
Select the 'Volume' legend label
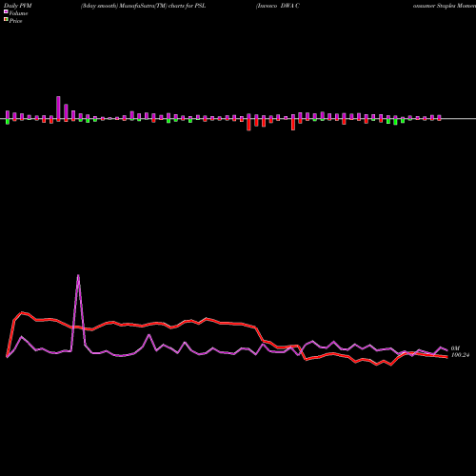pos(18,13)
